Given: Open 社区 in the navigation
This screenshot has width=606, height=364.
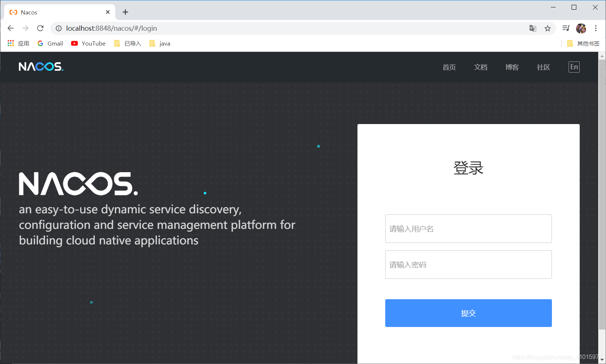Looking at the screenshot, I should pos(543,67).
